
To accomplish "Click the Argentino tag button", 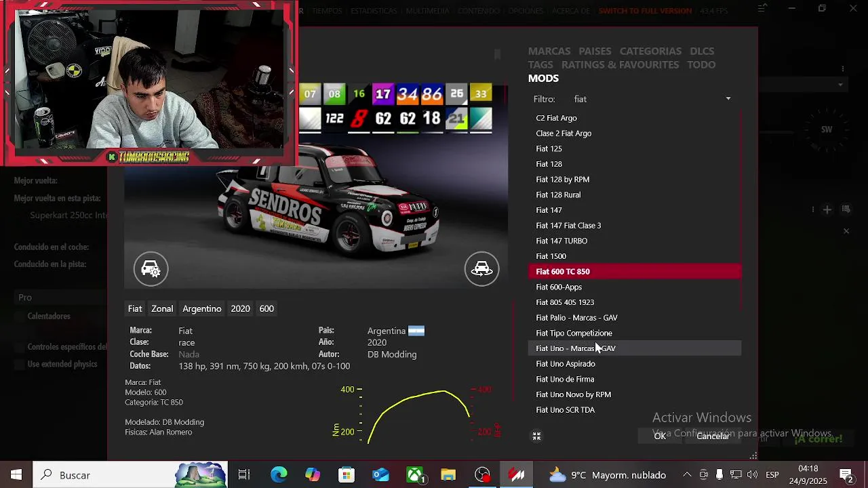I will tap(202, 309).
